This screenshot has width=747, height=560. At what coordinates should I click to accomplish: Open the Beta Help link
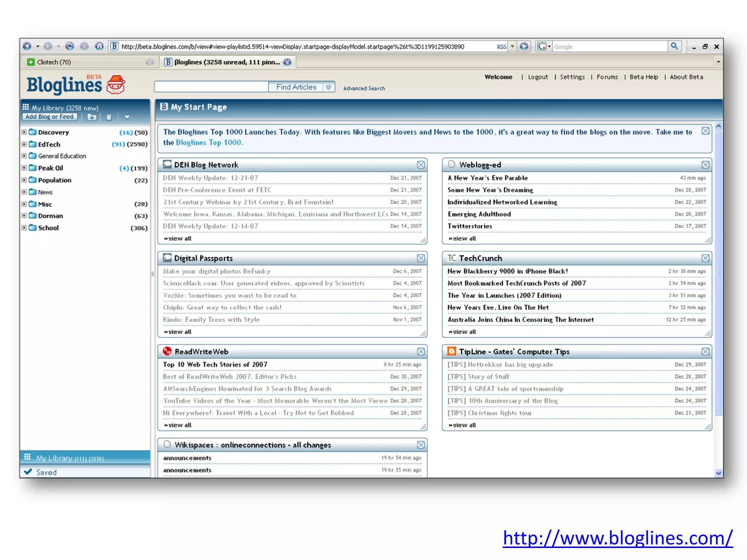point(644,77)
